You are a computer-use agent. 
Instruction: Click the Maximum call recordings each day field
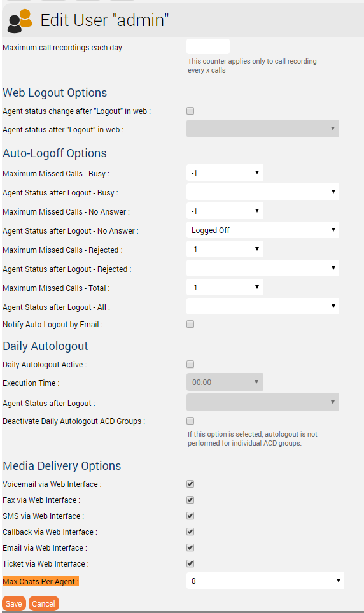coord(208,47)
